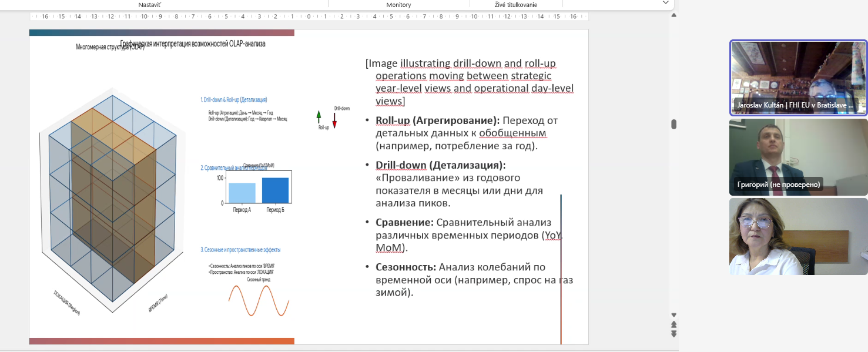Click the scrollbar up arrow
Image resolution: width=868 pixels, height=352 pixels.
(673, 16)
